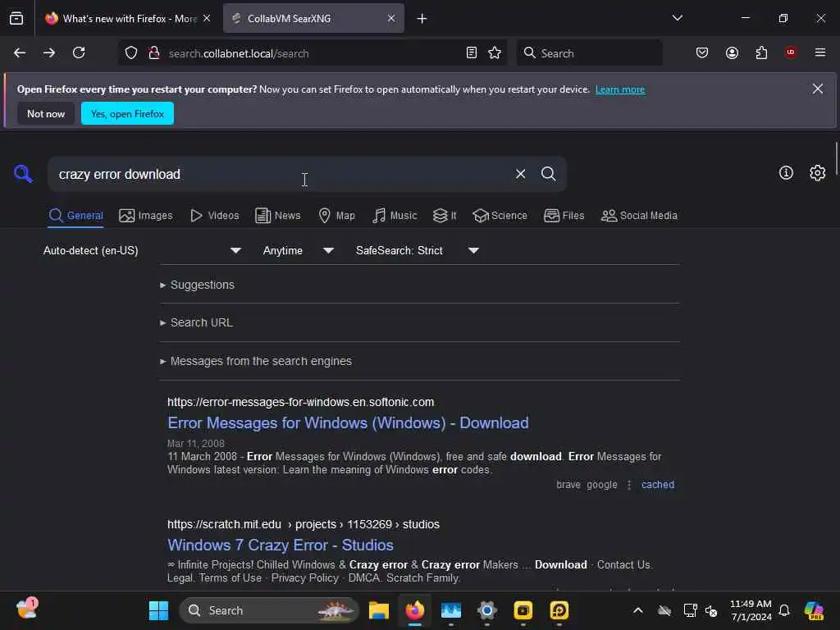The image size is (840, 630).
Task: Open Copilot preview taskbar icon
Action: point(814,610)
